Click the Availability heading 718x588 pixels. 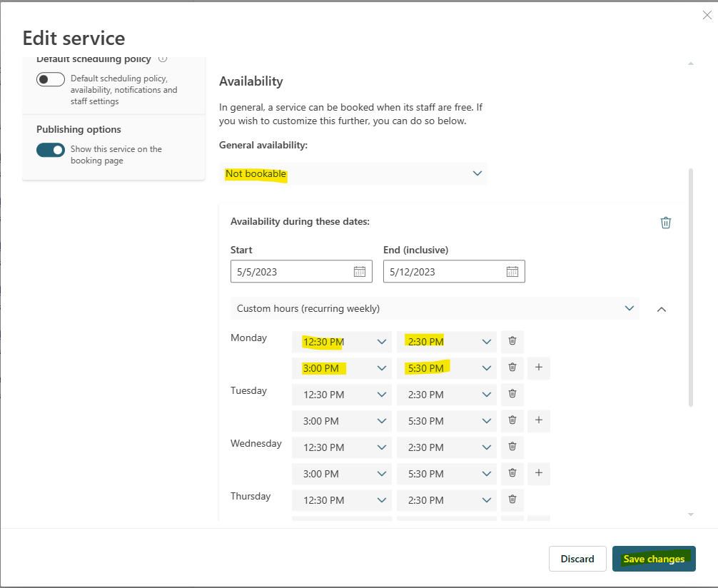[x=251, y=81]
